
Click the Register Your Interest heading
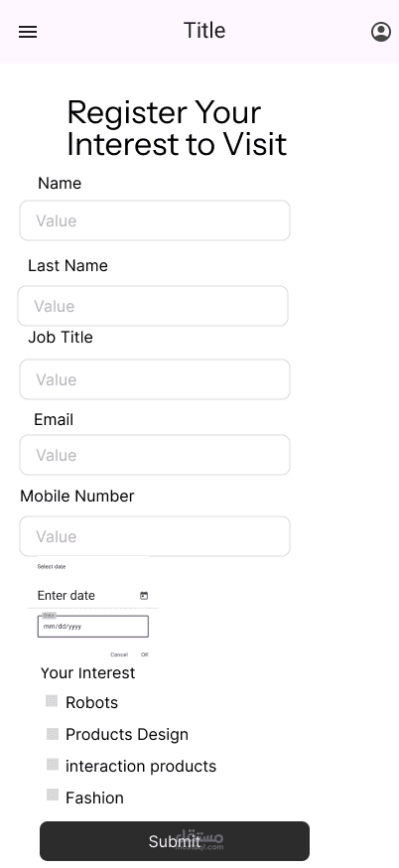177,128
